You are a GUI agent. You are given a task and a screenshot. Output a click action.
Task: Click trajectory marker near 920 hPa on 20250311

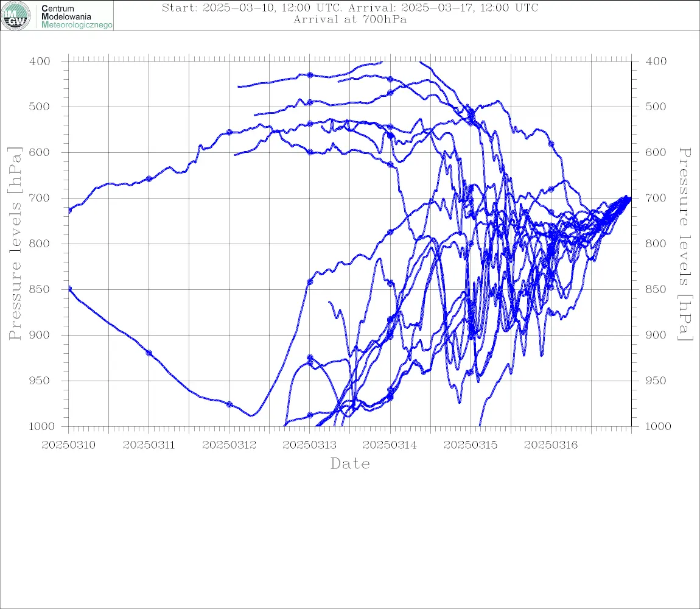coord(149,353)
